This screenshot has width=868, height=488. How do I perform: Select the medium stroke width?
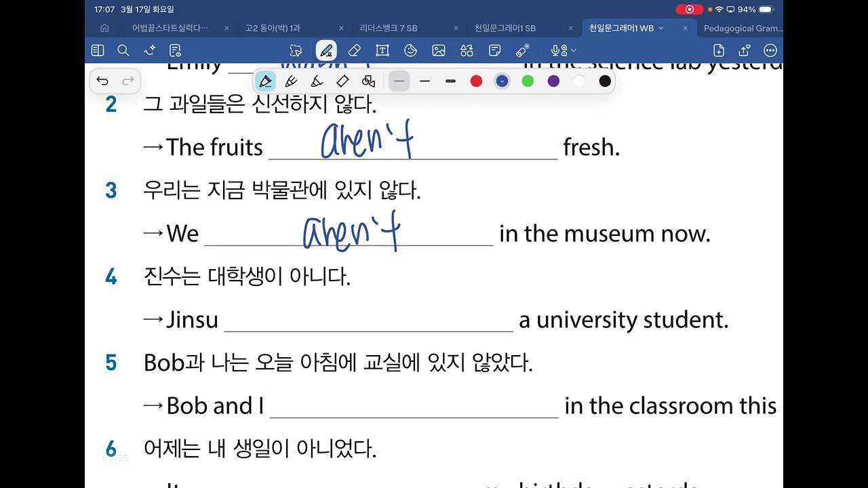425,81
